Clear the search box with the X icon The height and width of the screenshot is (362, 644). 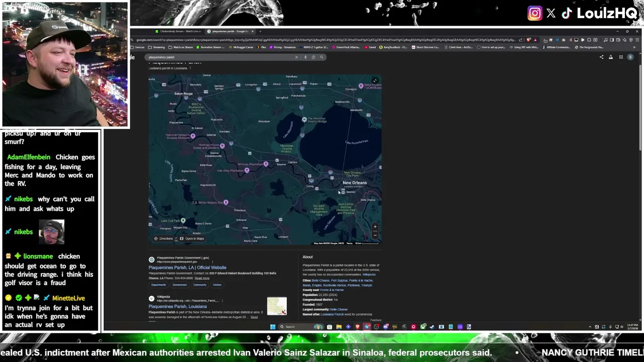click(296, 57)
